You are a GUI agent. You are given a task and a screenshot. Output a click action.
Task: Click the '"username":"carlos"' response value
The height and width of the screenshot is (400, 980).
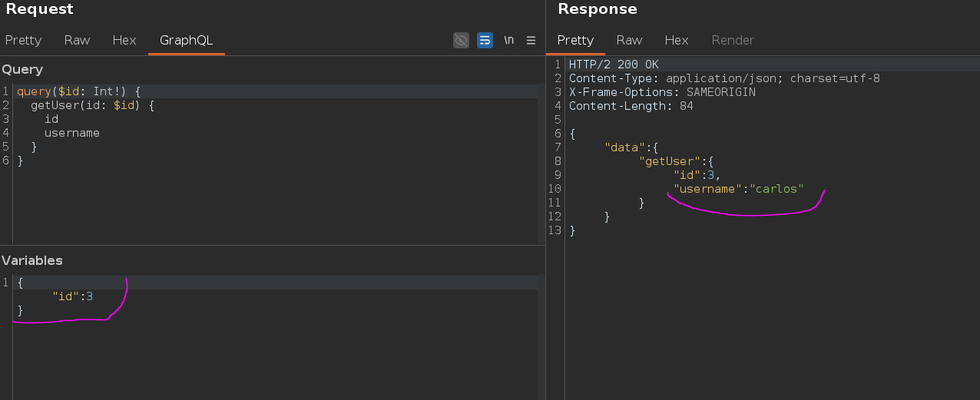[738, 189]
